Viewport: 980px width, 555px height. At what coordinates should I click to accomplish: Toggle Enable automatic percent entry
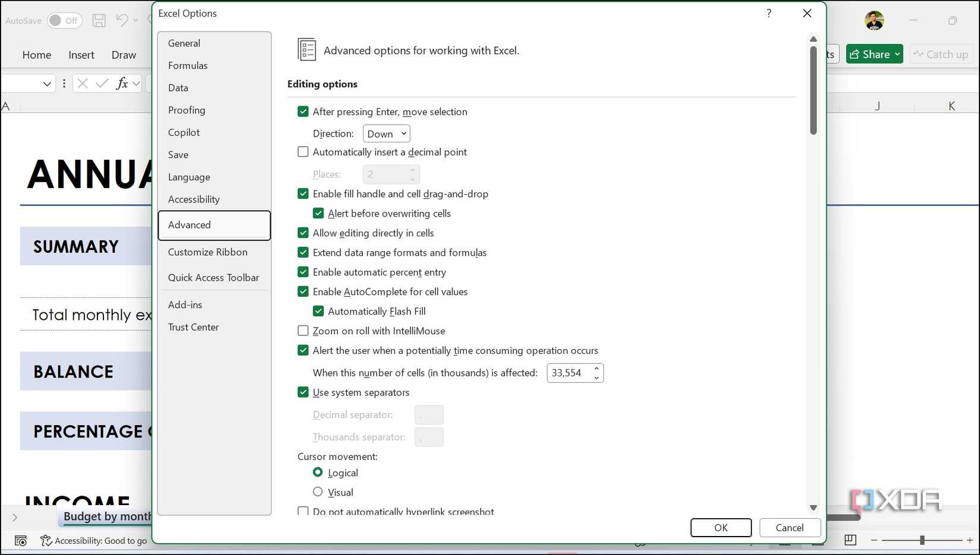point(303,272)
